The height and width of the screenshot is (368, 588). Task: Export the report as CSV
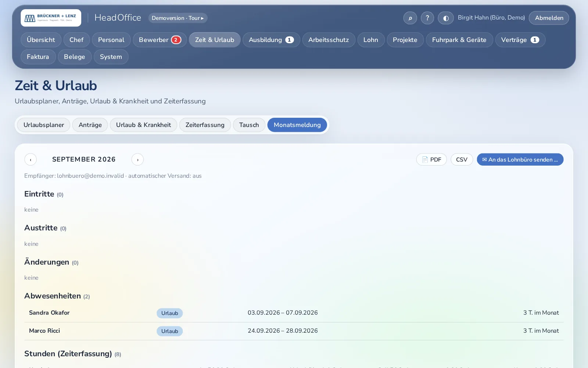[x=462, y=159]
